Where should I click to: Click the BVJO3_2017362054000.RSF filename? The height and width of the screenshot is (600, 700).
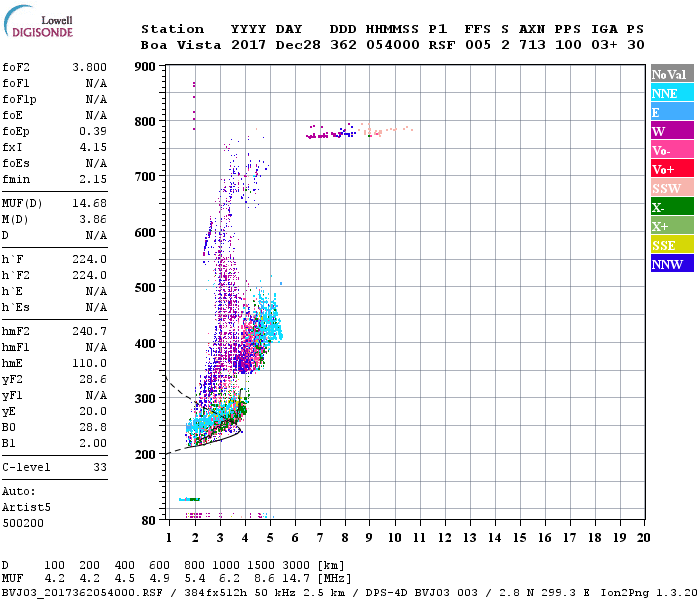point(82,592)
